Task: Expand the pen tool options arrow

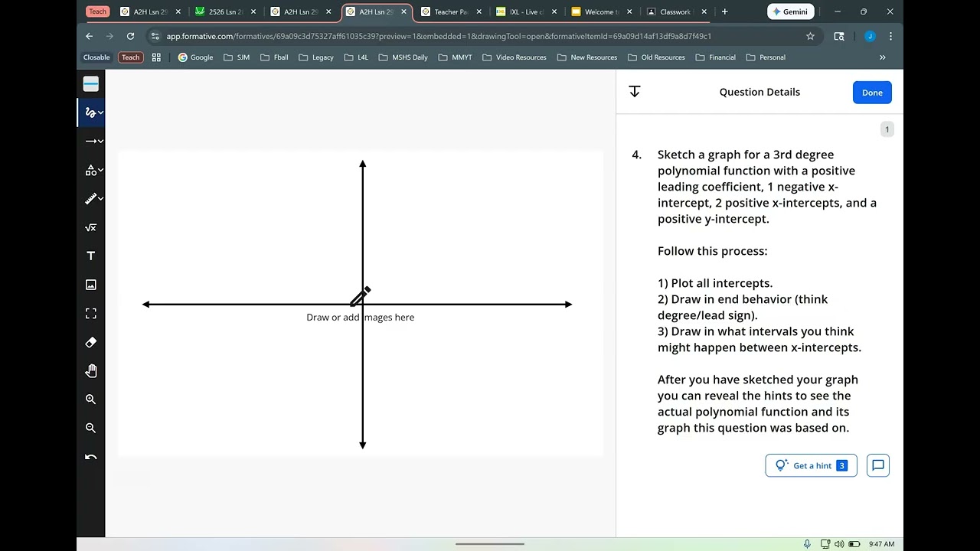Action: pyautogui.click(x=100, y=112)
